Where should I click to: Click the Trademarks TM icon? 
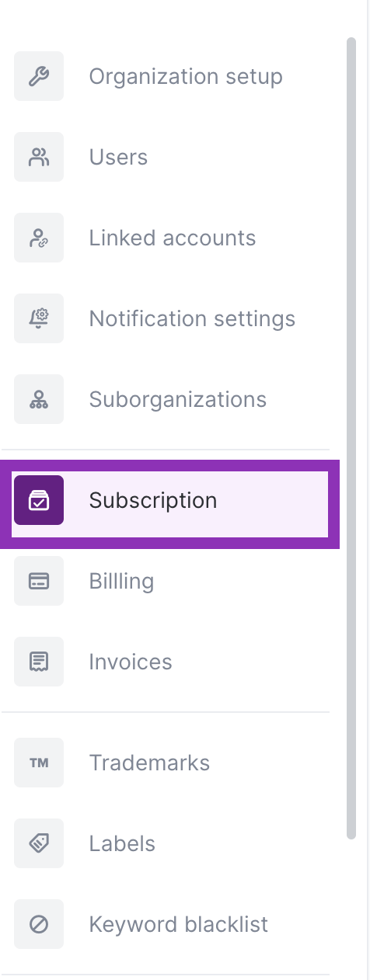(39, 763)
